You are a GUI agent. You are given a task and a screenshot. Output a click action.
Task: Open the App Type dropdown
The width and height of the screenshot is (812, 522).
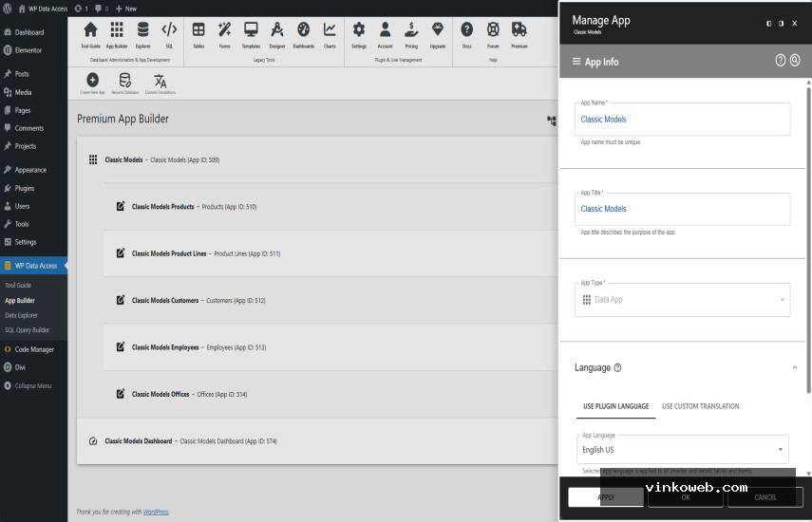click(682, 300)
